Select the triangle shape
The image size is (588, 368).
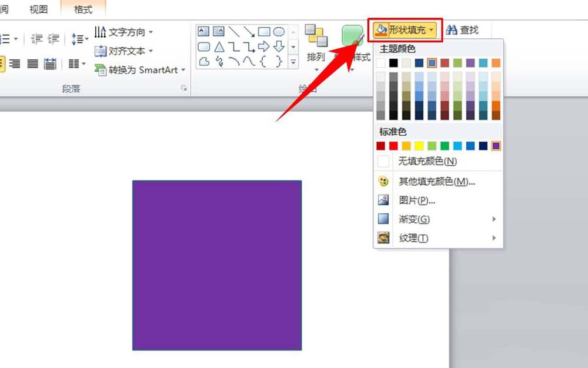219,47
